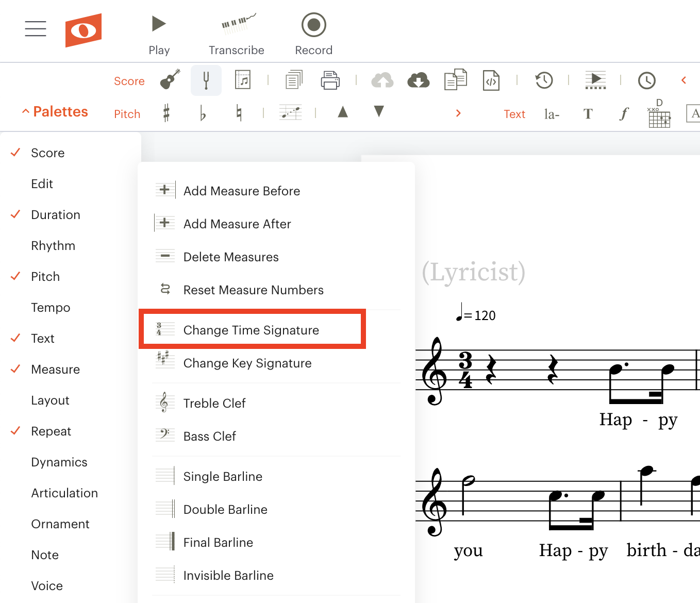Viewport: 700px width, 603px height.
Task: Move pitch up with up triangle
Action: tap(343, 112)
